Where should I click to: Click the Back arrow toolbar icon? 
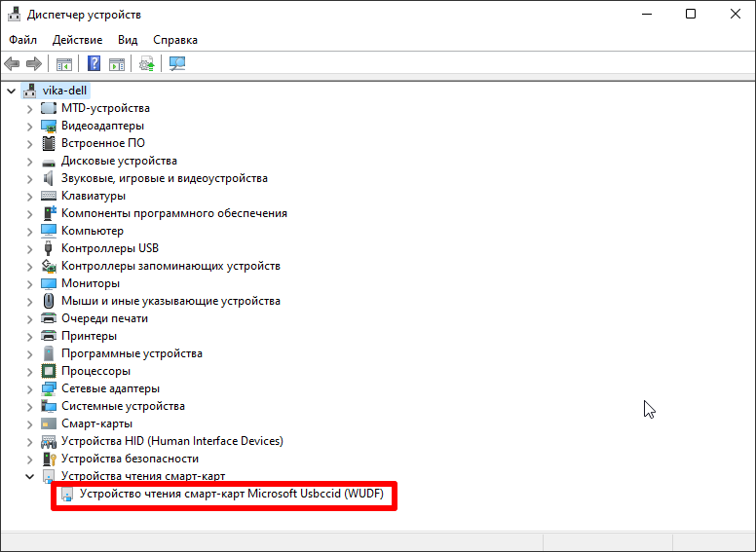point(12,64)
